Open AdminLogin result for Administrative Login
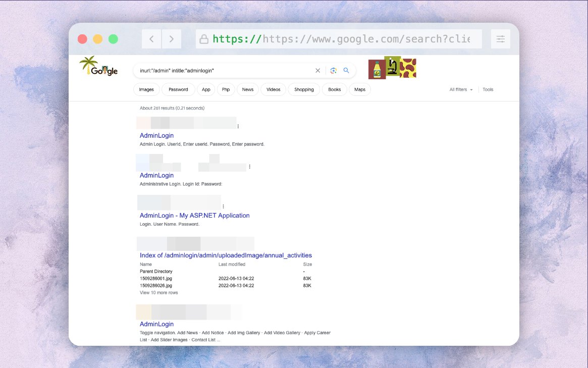Image resolution: width=588 pixels, height=368 pixels. click(x=157, y=175)
